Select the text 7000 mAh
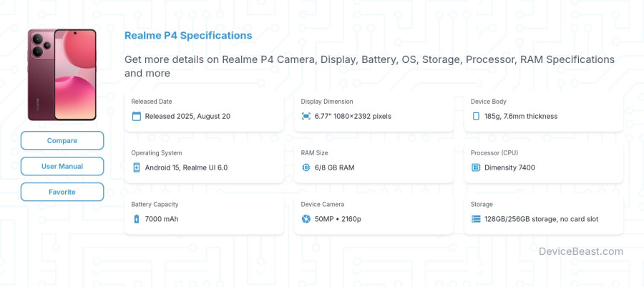Image resolution: width=644 pixels, height=287 pixels. (x=162, y=219)
